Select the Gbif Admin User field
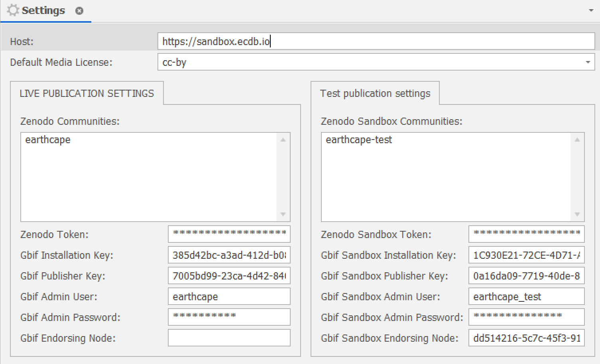This screenshot has width=600, height=364. pos(229,297)
